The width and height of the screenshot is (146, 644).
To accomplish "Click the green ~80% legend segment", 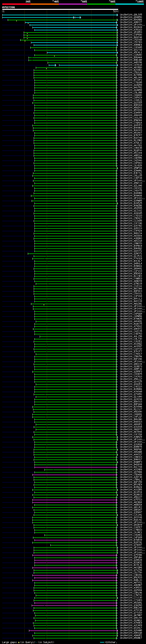I will coord(101,4).
